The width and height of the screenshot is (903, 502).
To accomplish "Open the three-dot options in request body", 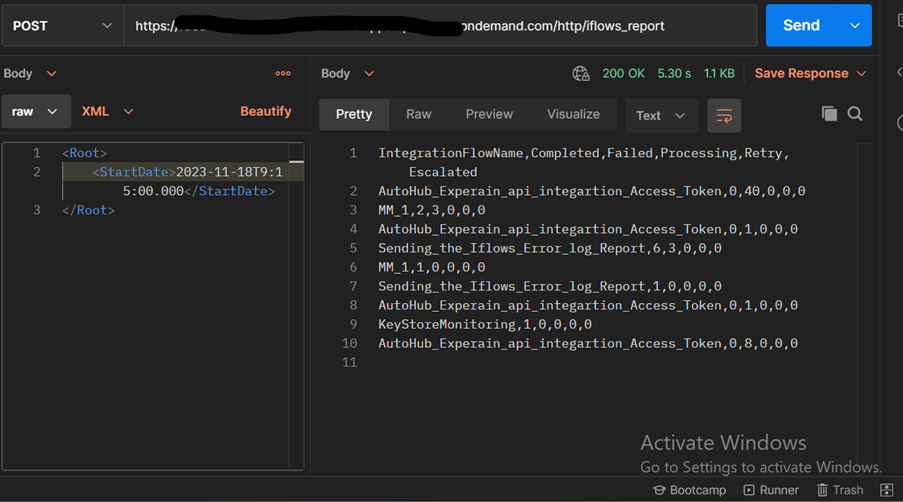I will coord(283,73).
